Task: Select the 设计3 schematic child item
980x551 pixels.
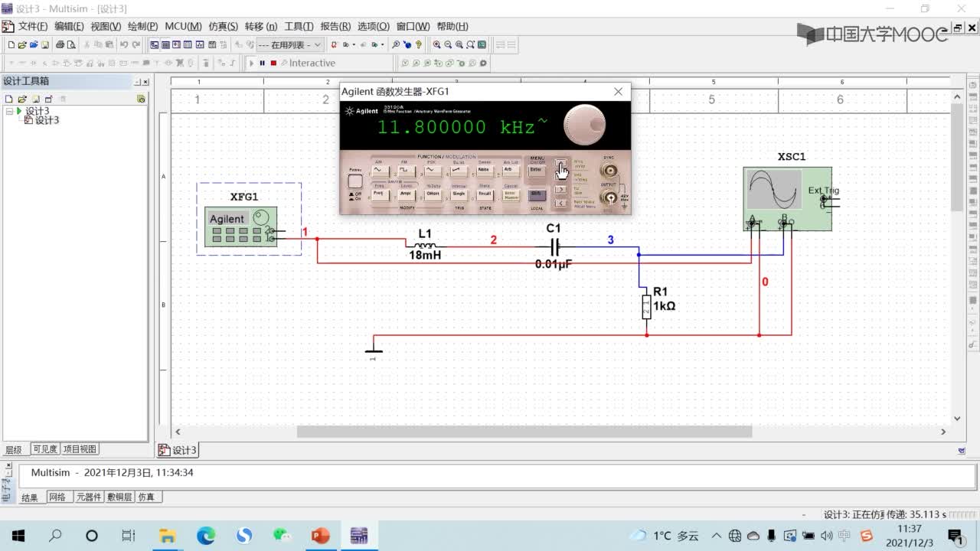Action: pyautogui.click(x=47, y=120)
